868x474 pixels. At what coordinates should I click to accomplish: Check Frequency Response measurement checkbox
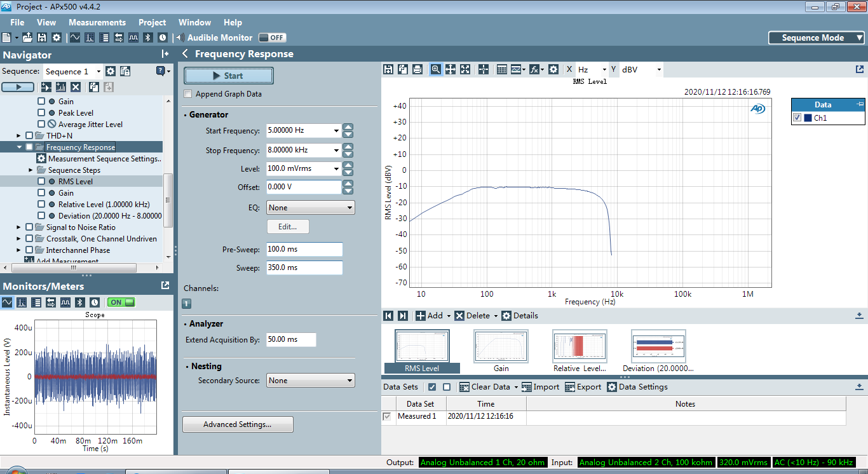click(x=29, y=147)
